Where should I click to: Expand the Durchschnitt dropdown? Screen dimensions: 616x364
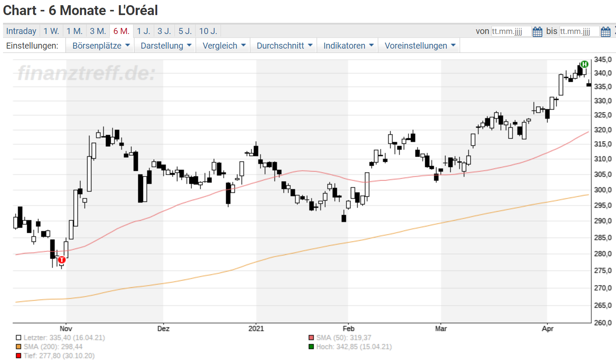(x=284, y=46)
